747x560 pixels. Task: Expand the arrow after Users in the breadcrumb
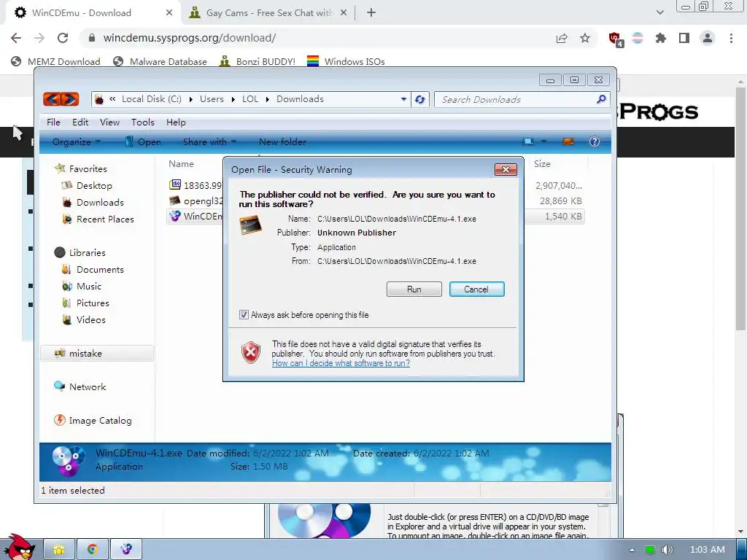click(233, 99)
